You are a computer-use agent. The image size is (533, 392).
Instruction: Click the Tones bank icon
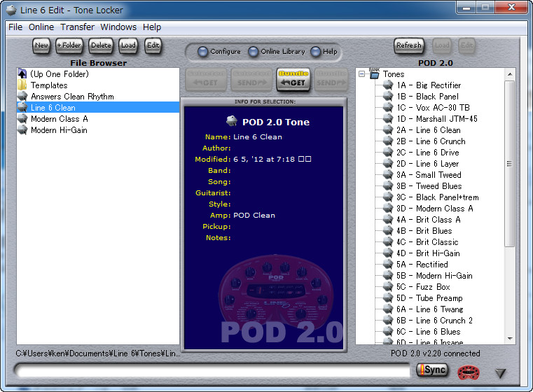374,73
